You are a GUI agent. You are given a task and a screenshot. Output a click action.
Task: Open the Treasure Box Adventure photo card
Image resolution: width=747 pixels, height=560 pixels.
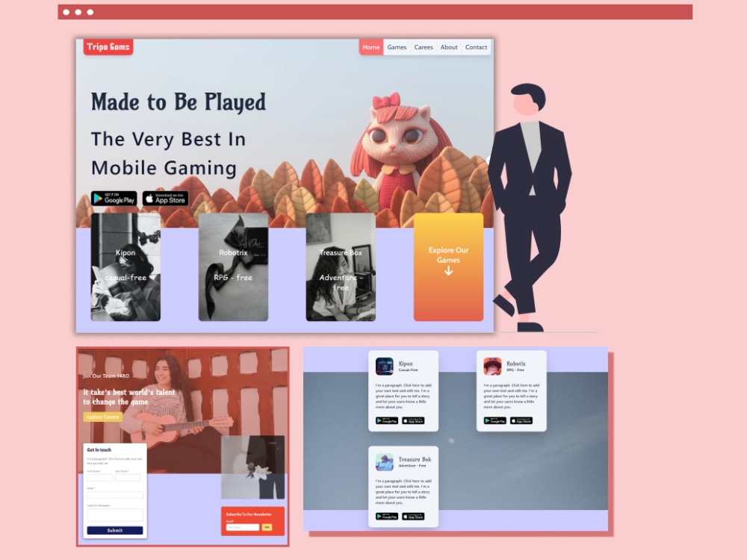coord(341,267)
